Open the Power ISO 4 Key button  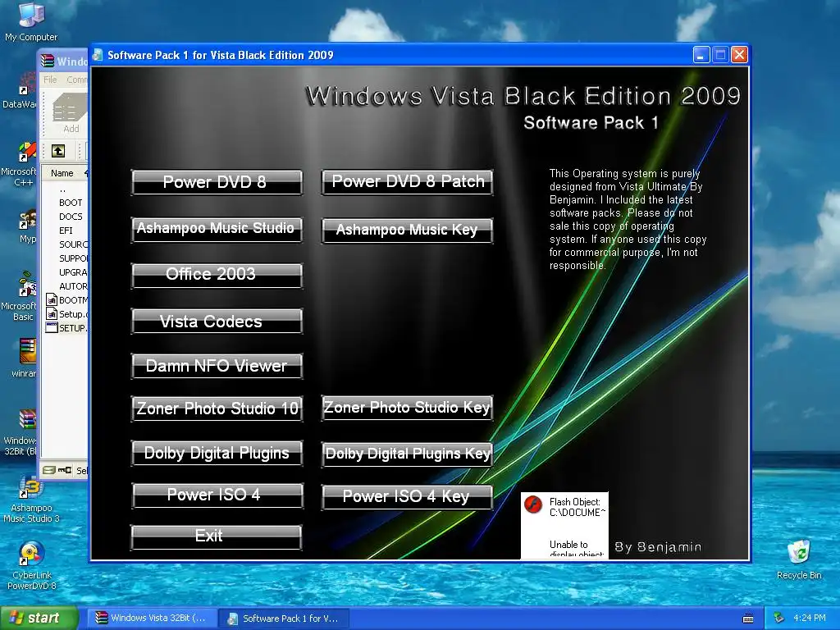pyautogui.click(x=407, y=497)
